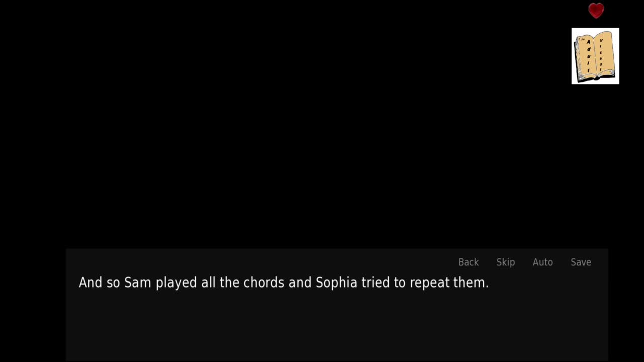Click the book's right page labeled Visual
The height and width of the screenshot is (362, 644).
(603, 55)
